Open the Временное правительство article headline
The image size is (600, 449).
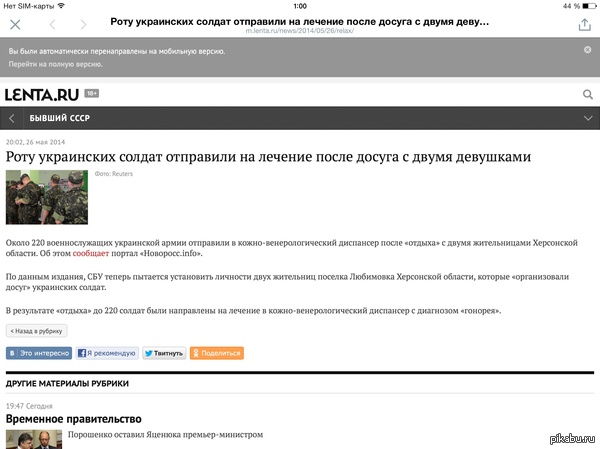pyautogui.click(x=73, y=419)
